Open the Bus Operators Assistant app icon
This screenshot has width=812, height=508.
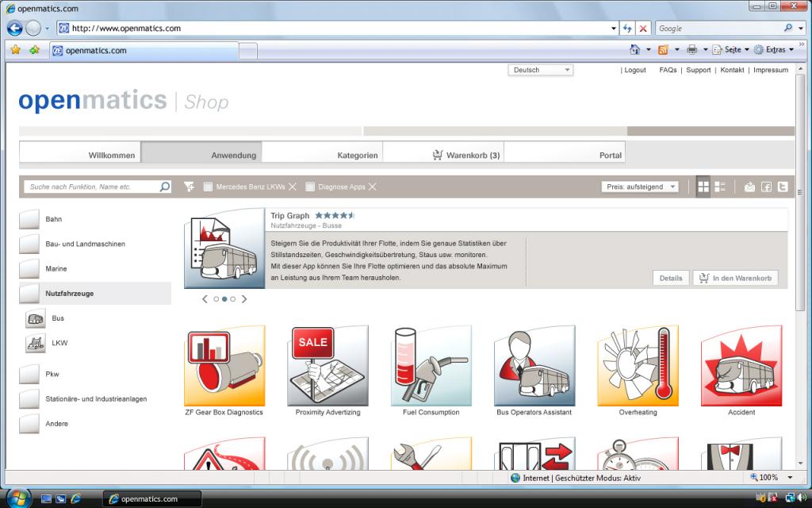(x=534, y=366)
